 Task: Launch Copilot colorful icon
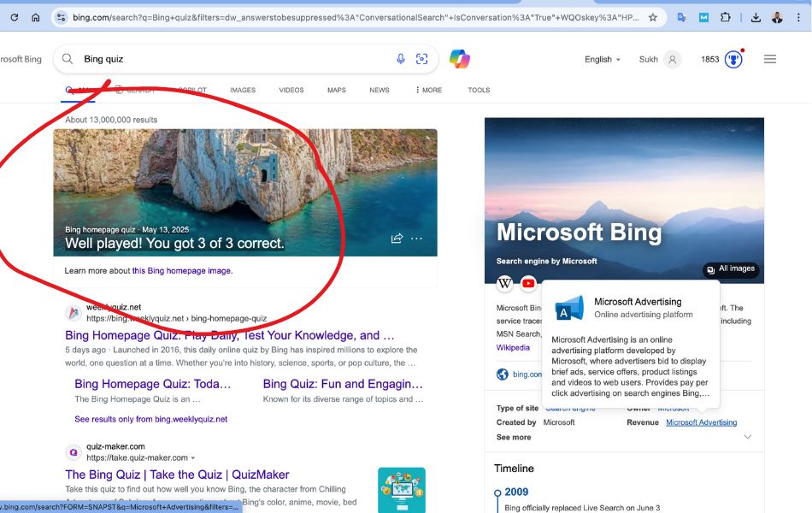460,59
